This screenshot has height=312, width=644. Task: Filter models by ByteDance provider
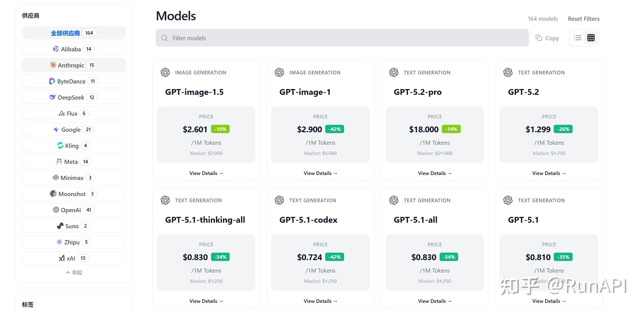point(74,81)
